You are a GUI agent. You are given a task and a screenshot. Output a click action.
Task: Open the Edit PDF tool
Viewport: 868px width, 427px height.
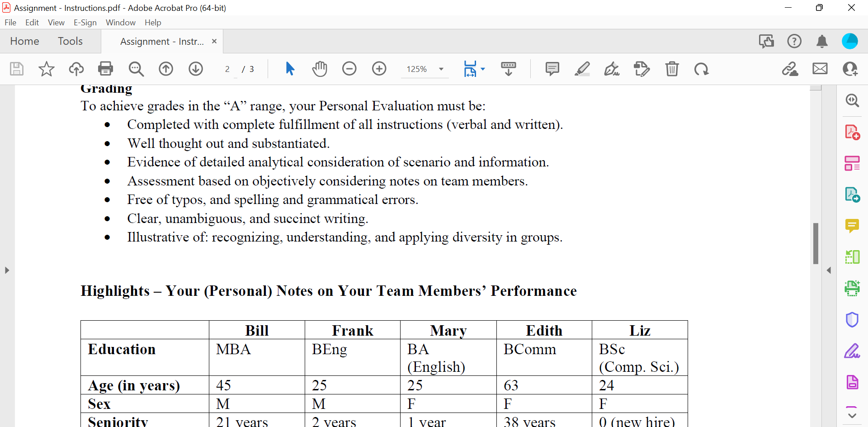853,163
